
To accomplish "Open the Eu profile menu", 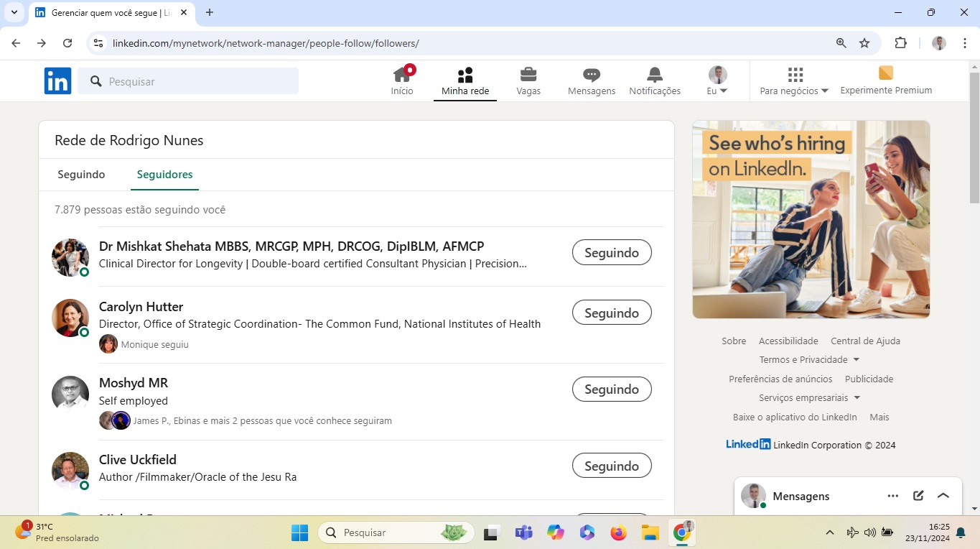I will click(717, 80).
